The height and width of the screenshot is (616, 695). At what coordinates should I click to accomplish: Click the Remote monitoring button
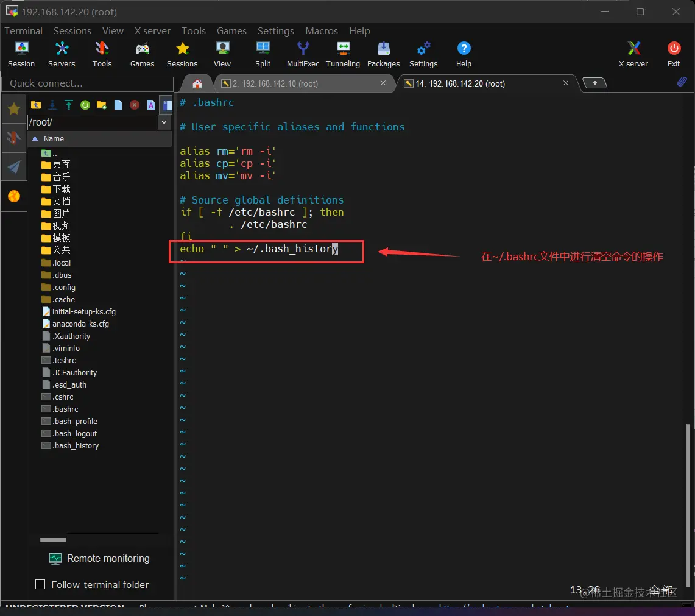tap(100, 558)
